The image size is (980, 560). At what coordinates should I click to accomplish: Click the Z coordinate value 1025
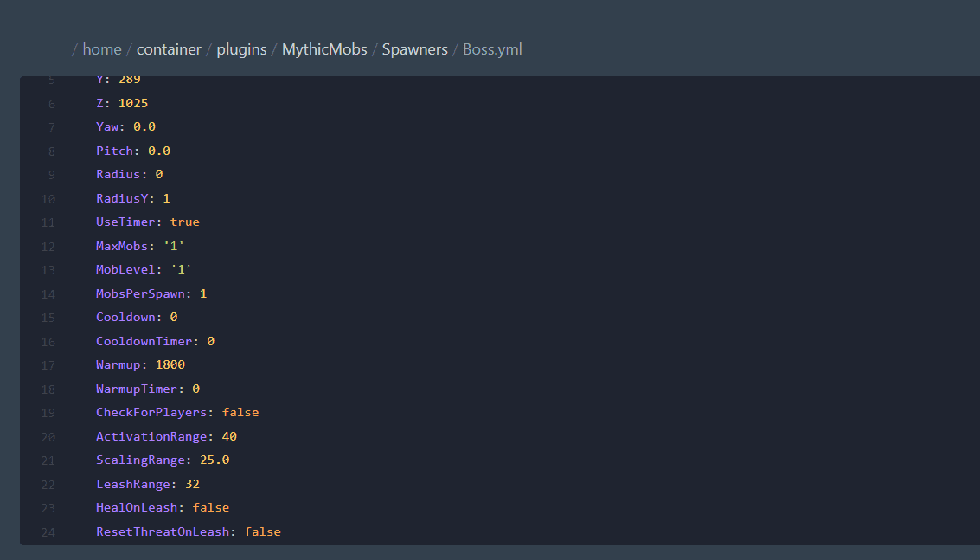(133, 103)
